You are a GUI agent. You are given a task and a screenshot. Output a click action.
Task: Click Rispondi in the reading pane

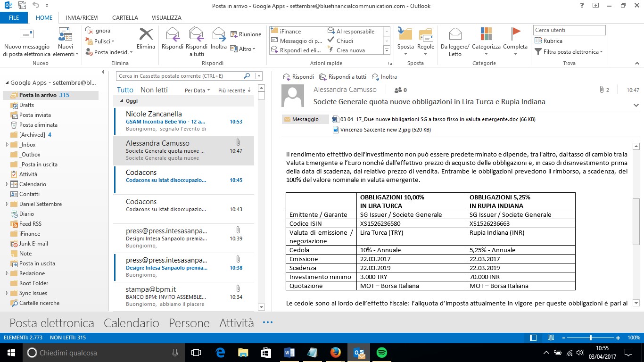pos(298,77)
